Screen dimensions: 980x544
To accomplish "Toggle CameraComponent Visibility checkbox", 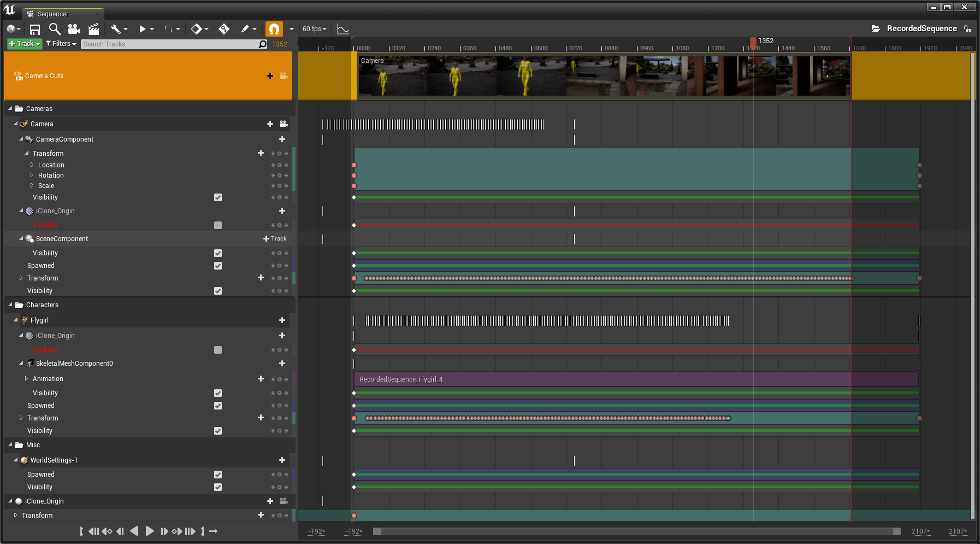I will [x=218, y=197].
